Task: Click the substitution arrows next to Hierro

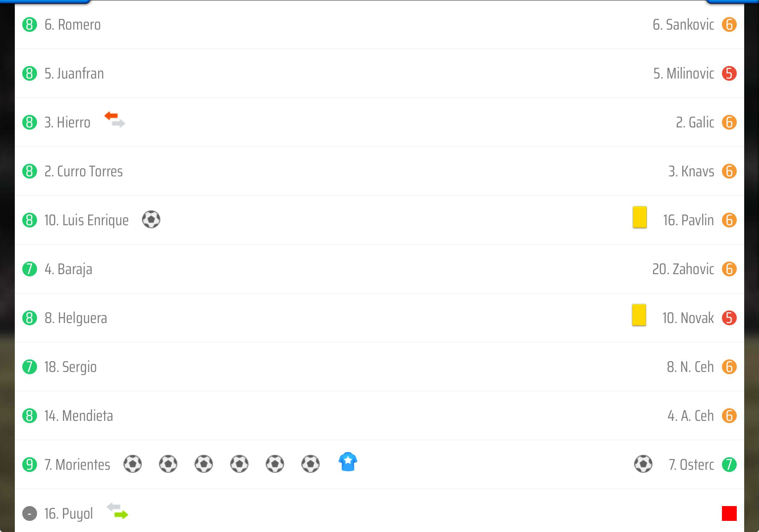Action: click(x=115, y=119)
